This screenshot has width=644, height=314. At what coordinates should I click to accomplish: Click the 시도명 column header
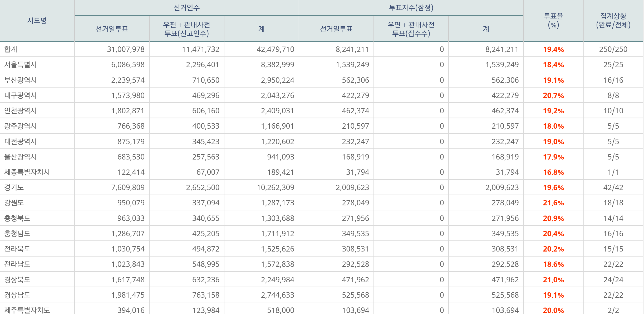tap(37, 21)
